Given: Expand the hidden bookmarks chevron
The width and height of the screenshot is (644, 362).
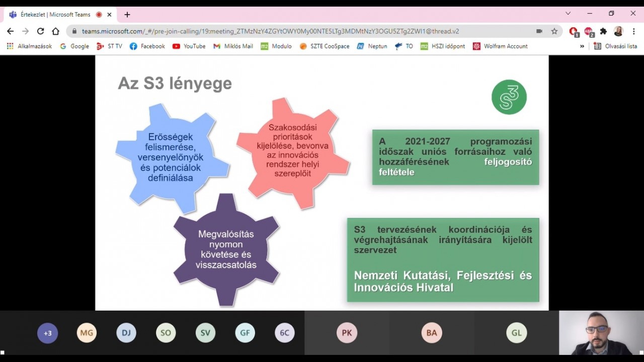Looking at the screenshot, I should [582, 46].
